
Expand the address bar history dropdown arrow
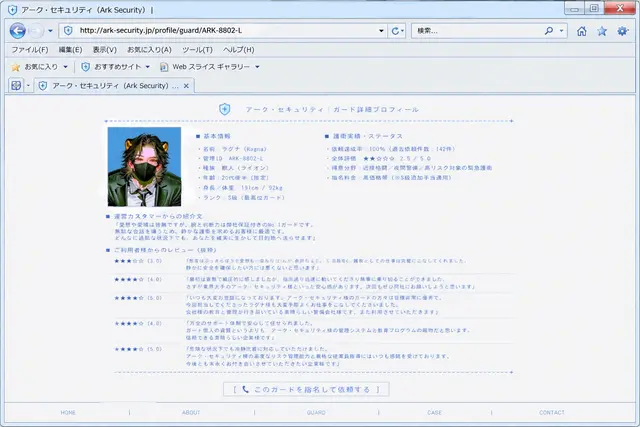coord(381,31)
